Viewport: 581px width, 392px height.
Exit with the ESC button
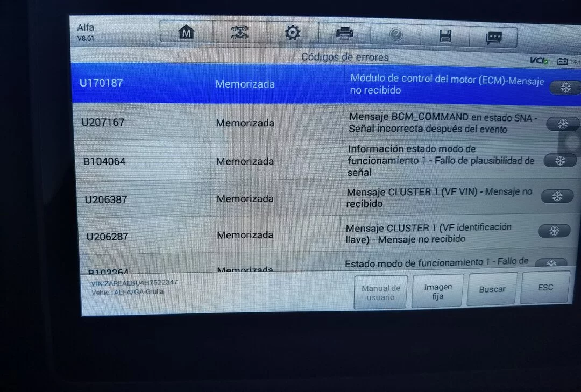coord(545,288)
